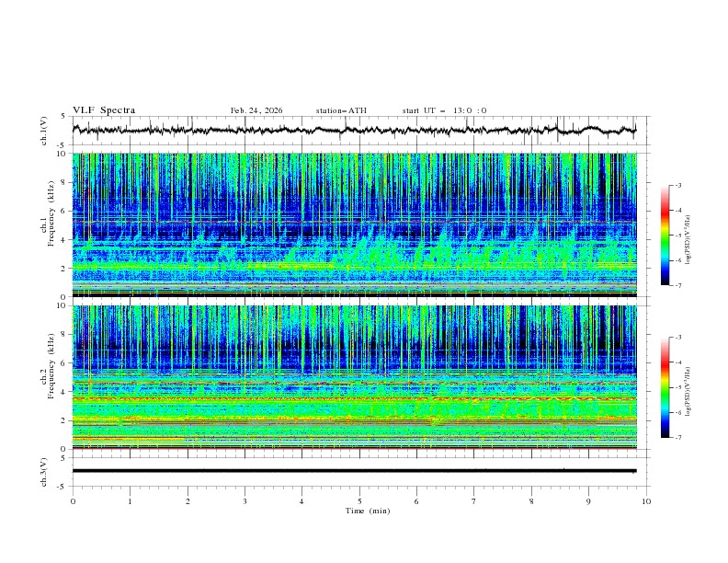Click the ch.3 flat black waveform trace
This screenshot has height=563, width=728.
click(354, 471)
